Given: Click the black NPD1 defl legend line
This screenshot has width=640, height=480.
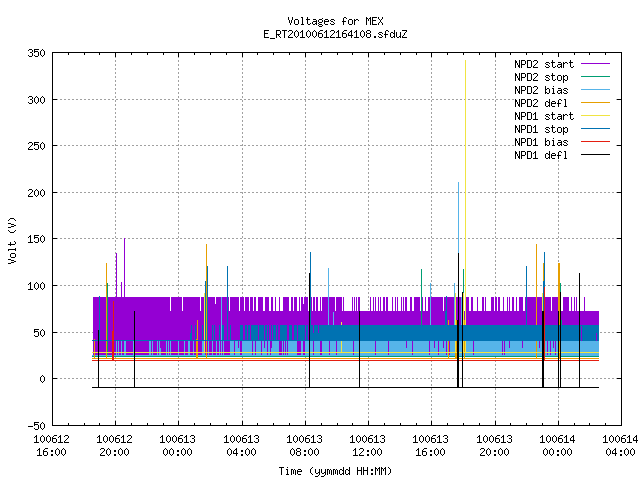Looking at the screenshot, I should pyautogui.click(x=595, y=155).
